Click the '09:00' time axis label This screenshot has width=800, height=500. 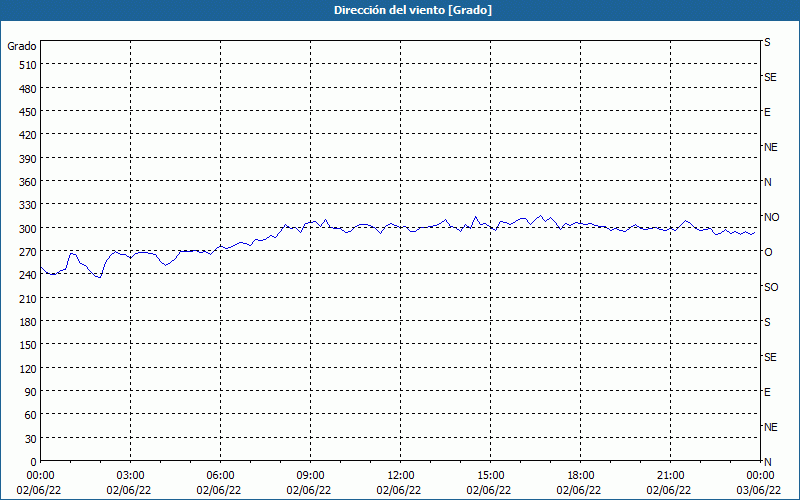pyautogui.click(x=310, y=476)
